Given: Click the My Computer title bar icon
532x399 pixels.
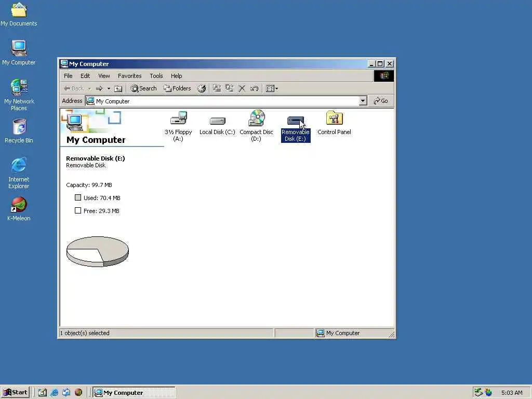Looking at the screenshot, I should (64, 63).
